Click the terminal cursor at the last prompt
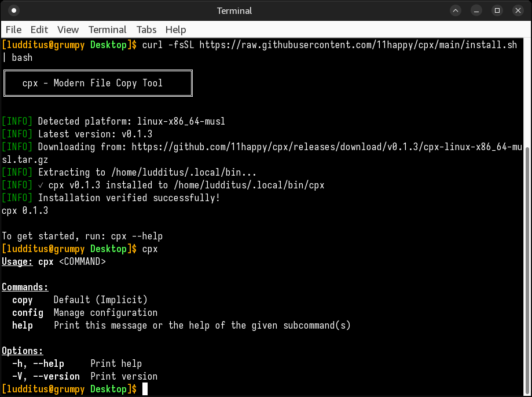 pyautogui.click(x=145, y=389)
